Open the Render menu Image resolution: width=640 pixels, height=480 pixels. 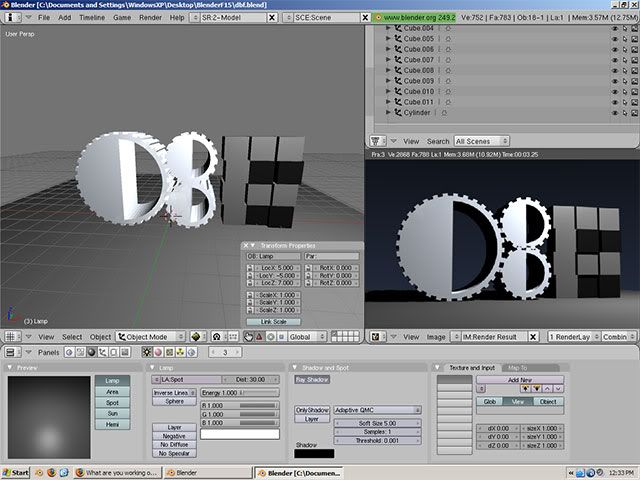click(150, 18)
